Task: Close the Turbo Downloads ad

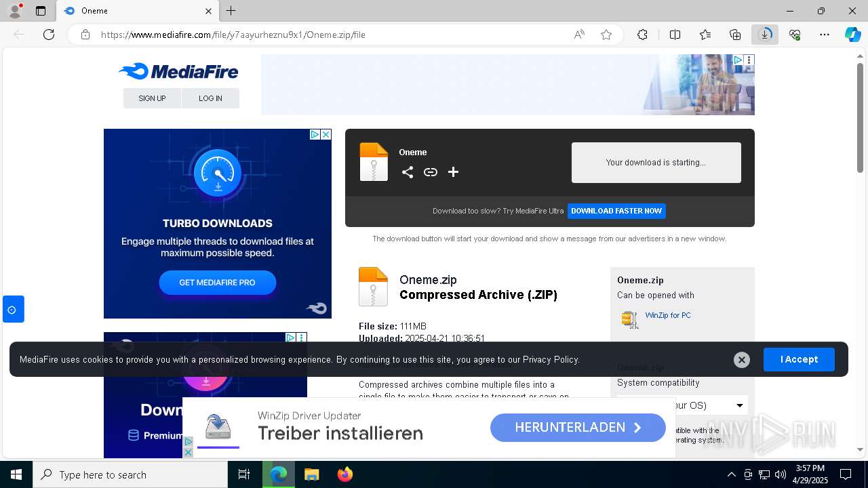Action: pyautogui.click(x=326, y=134)
